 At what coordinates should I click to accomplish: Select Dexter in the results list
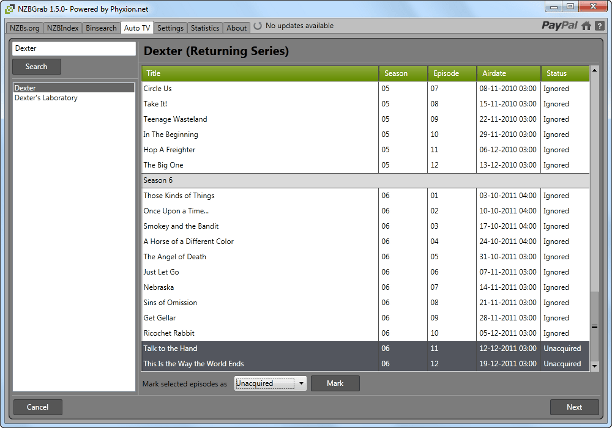coord(74,88)
